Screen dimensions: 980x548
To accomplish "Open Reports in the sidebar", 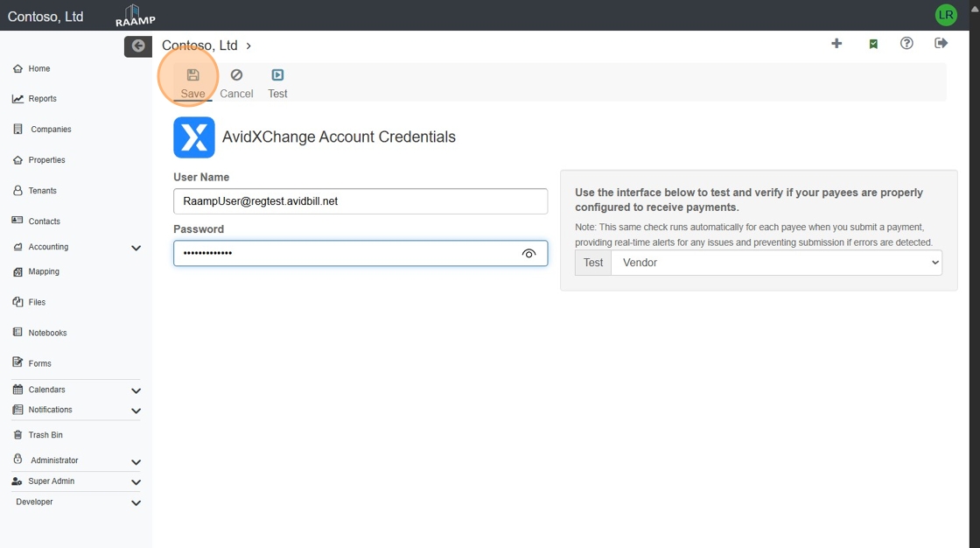I will [42, 99].
